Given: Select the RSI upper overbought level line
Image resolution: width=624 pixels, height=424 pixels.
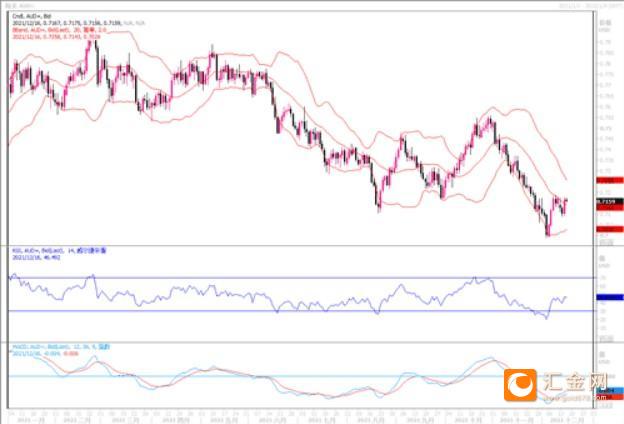Looking at the screenshot, I should pyautogui.click(x=302, y=277).
